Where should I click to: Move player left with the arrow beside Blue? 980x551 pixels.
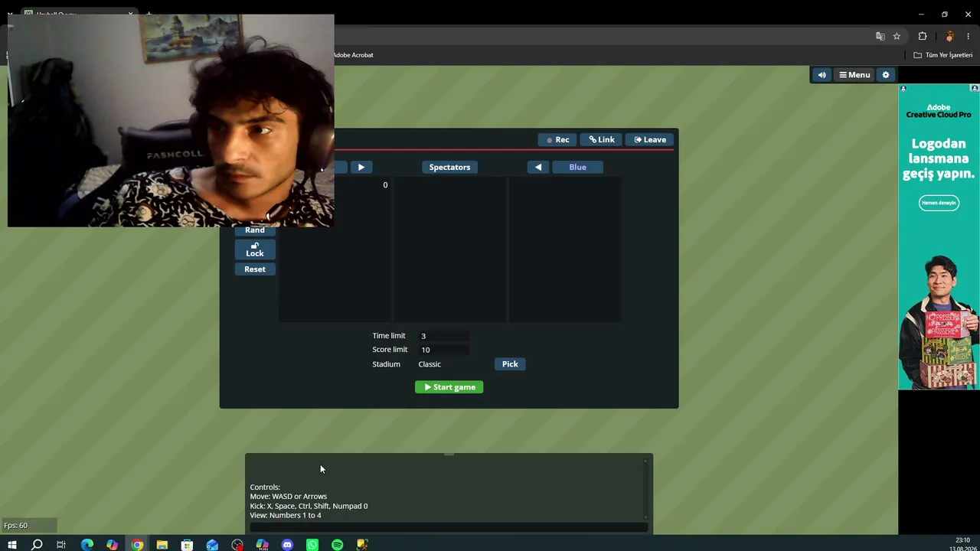pyautogui.click(x=538, y=167)
